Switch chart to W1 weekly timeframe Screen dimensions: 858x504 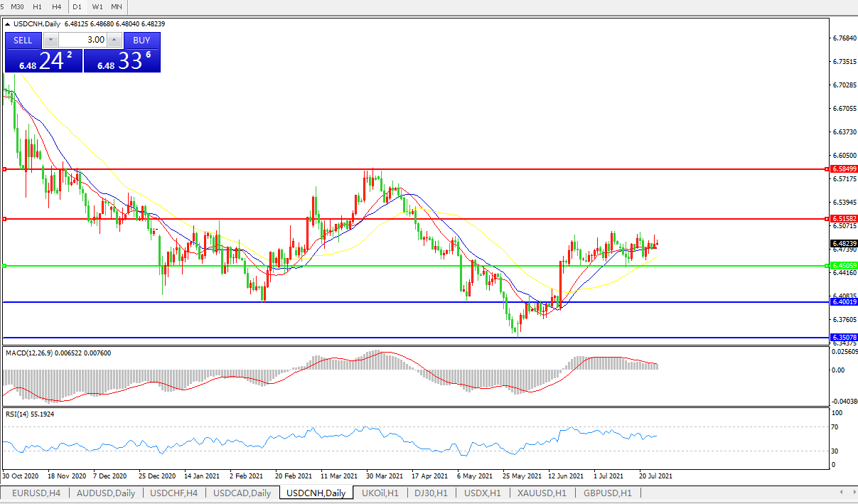tap(97, 6)
